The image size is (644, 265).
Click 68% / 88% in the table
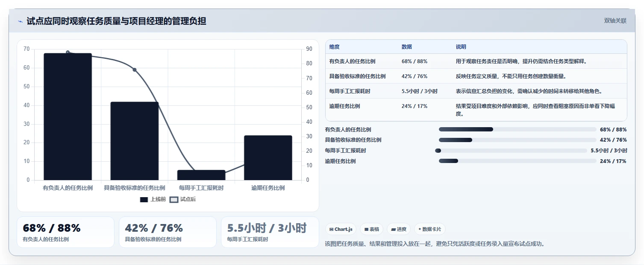[x=415, y=61]
